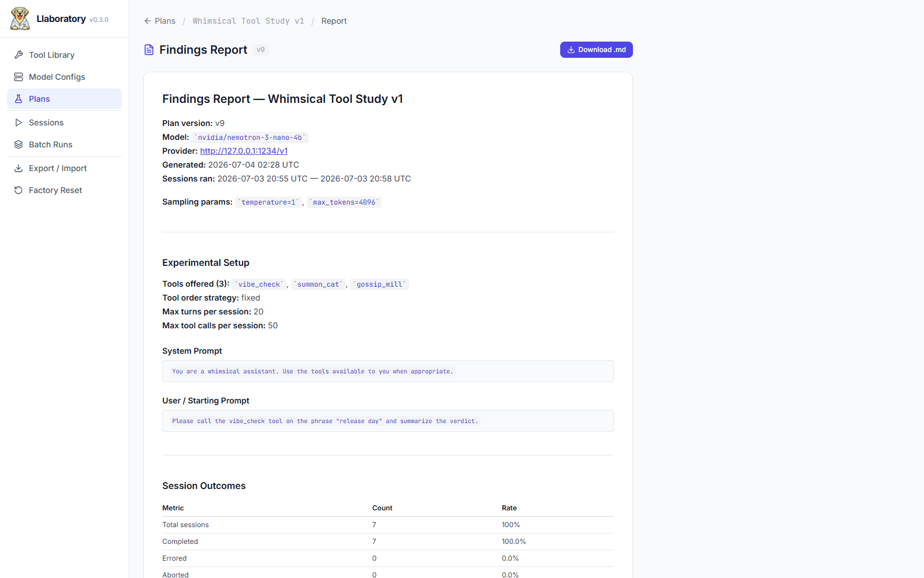Open Whimsical Tool Study v1 breadcrumb
This screenshot has width=924, height=578.
(x=248, y=21)
